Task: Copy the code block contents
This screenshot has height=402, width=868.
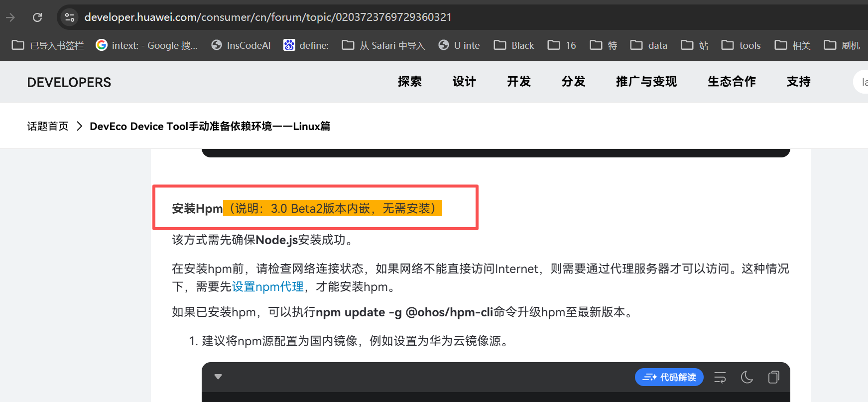Action: (773, 377)
